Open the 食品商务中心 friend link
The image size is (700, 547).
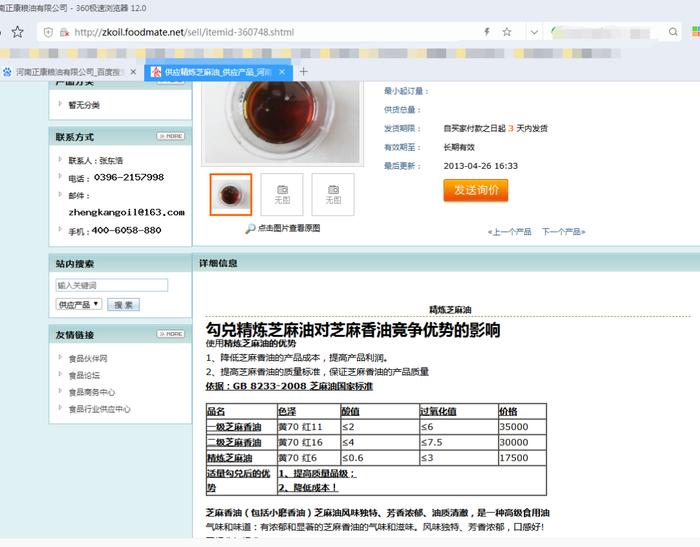tap(92, 393)
